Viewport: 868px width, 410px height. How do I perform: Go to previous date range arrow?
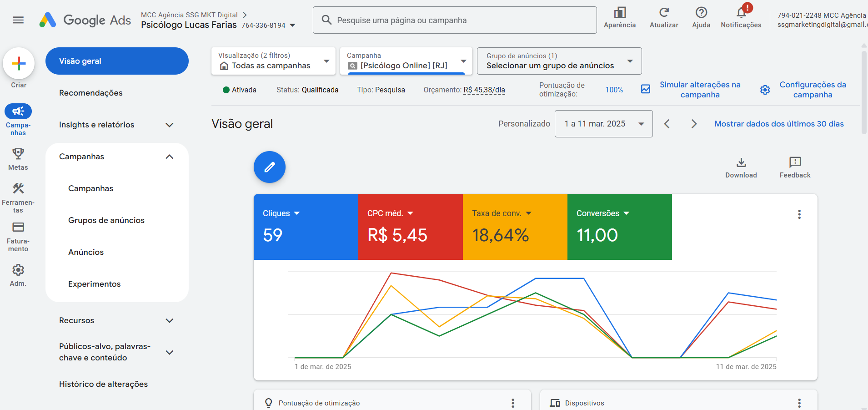coord(667,124)
